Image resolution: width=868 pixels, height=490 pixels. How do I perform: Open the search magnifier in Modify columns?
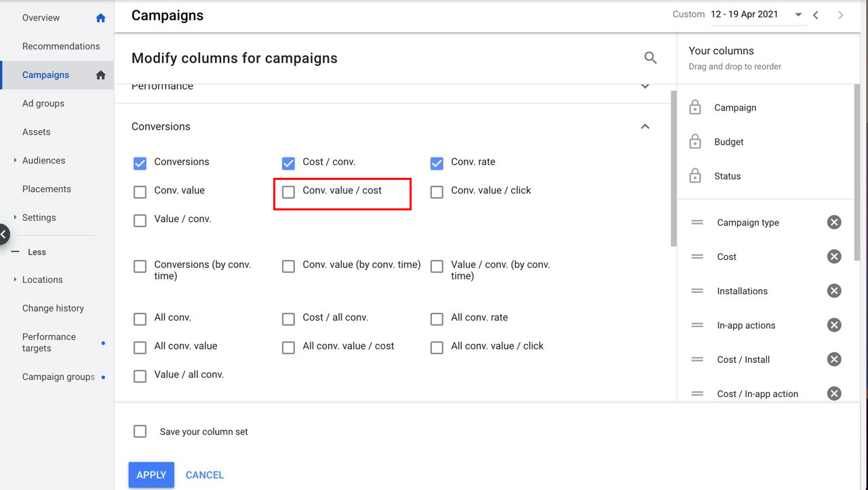[x=650, y=58]
